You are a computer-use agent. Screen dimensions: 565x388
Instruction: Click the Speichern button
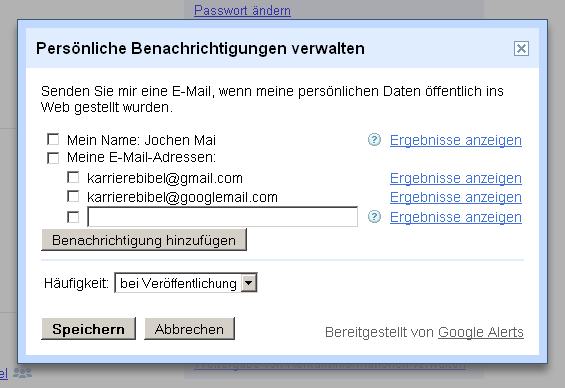click(x=89, y=329)
